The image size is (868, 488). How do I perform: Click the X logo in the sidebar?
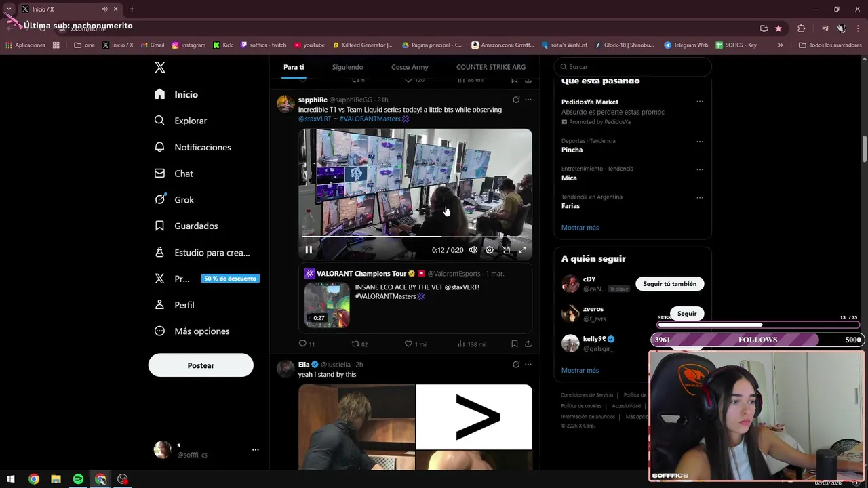tap(159, 67)
